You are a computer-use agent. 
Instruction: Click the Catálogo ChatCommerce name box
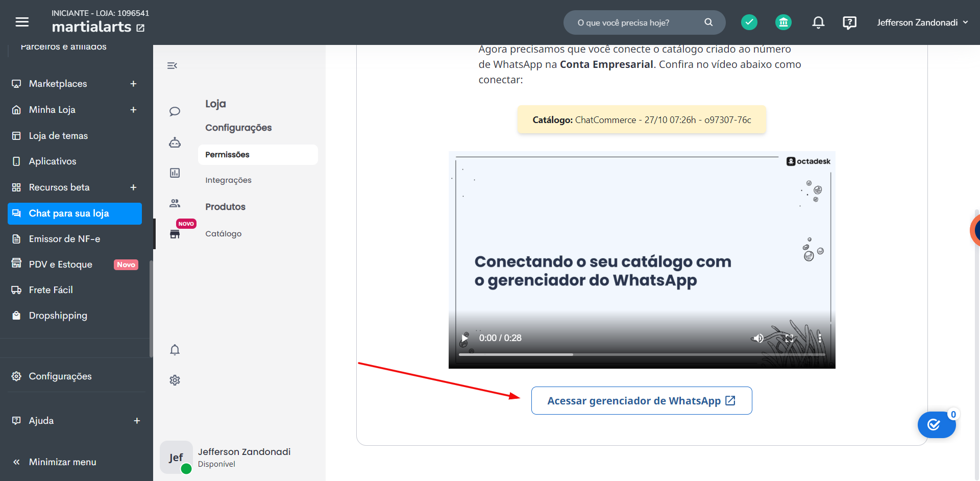coord(642,120)
